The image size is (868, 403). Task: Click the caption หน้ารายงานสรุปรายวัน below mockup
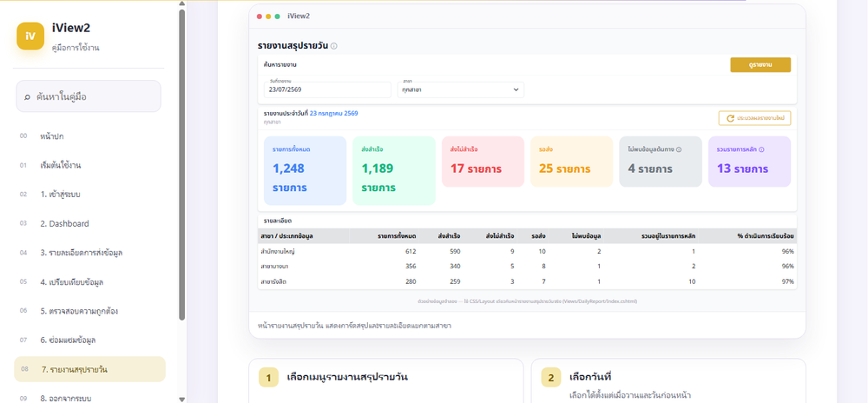click(x=354, y=326)
